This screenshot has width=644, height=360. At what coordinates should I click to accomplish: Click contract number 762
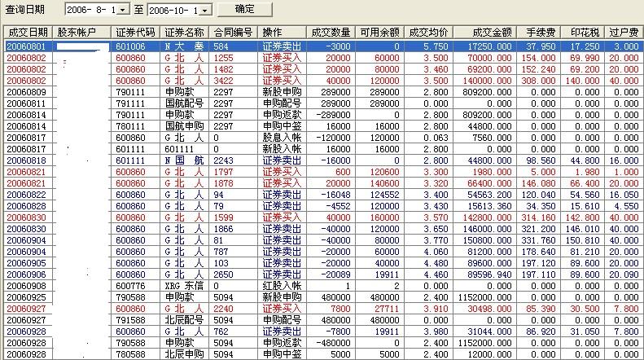(221, 331)
